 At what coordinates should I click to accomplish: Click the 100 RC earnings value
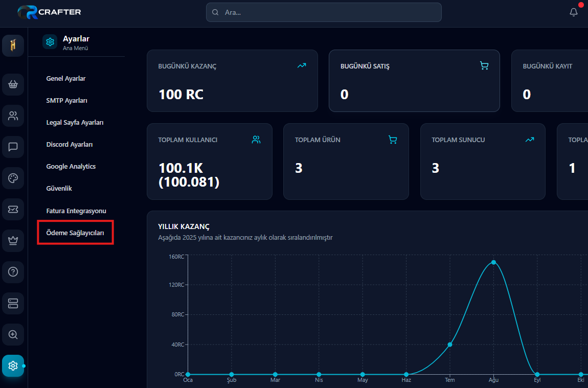coord(181,95)
